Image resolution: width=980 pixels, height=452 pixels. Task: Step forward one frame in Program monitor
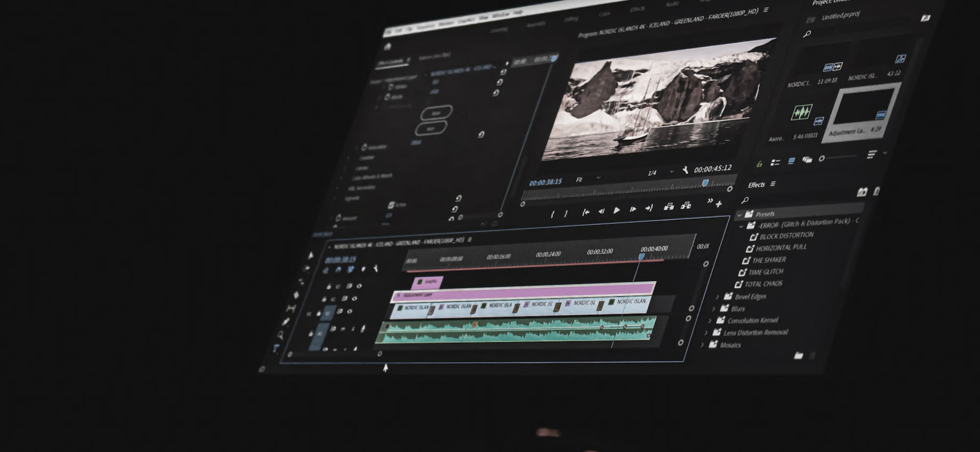click(x=633, y=209)
